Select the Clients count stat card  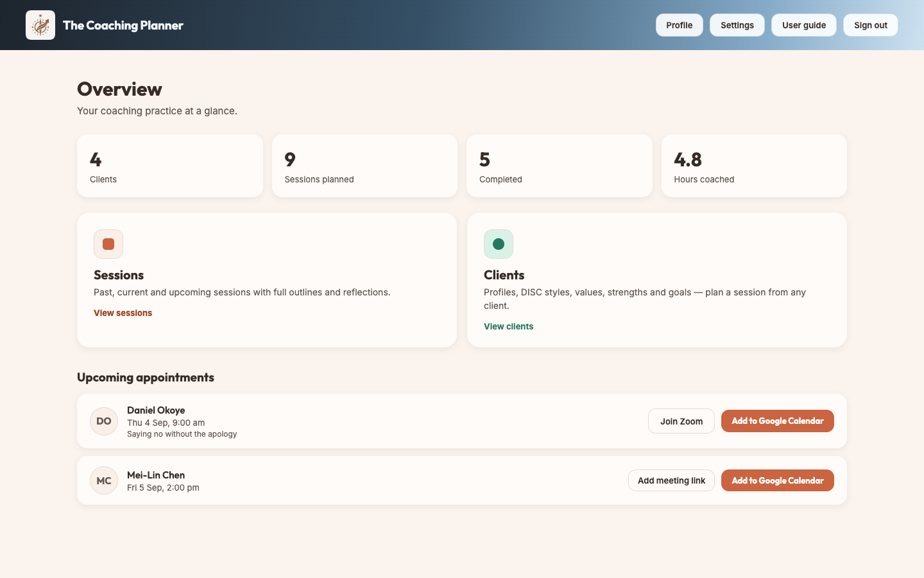170,166
